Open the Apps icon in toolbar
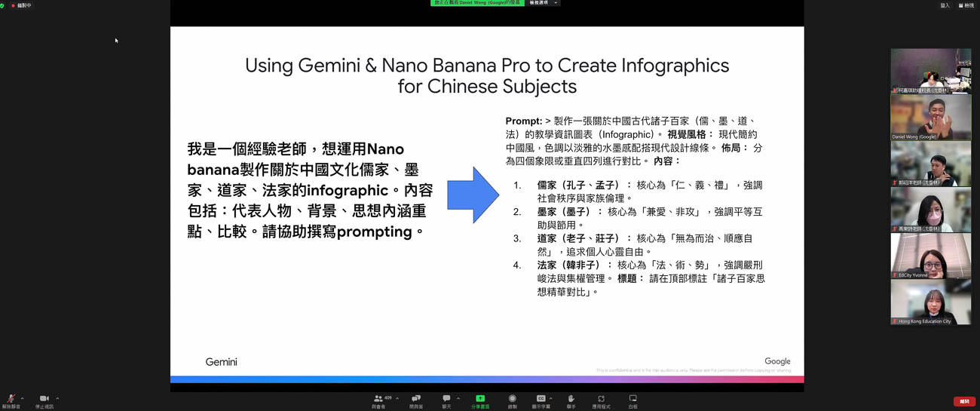 point(601,400)
